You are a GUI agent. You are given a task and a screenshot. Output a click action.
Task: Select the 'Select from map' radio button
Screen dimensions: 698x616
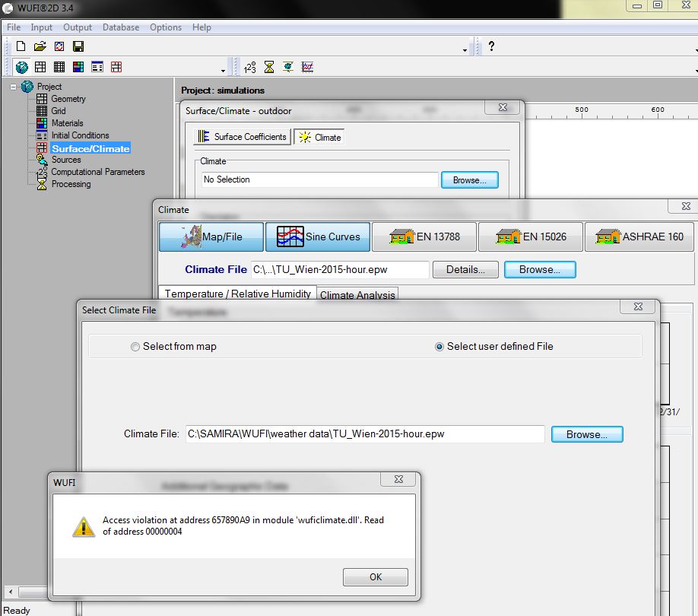pyautogui.click(x=136, y=347)
